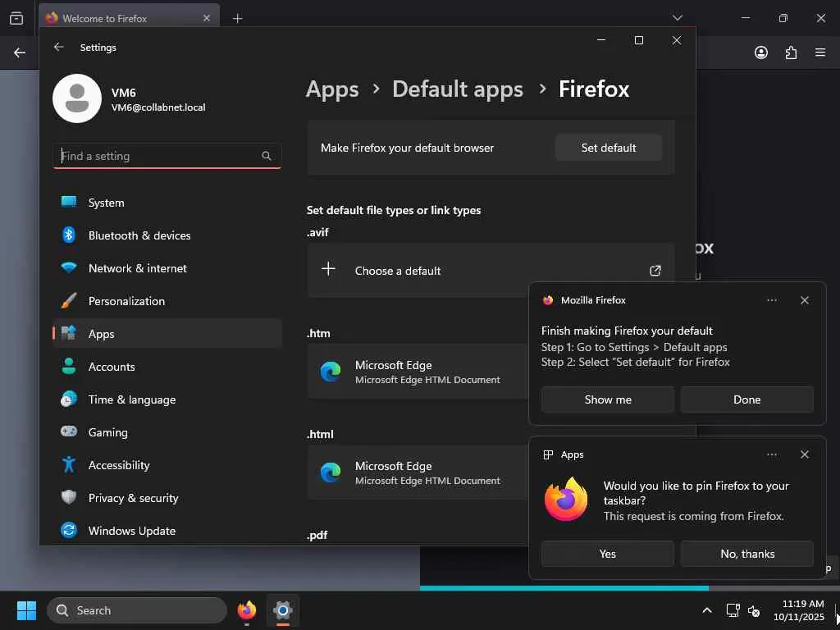Dismiss the Apps pin notification
The image size is (840, 630).
pos(805,454)
